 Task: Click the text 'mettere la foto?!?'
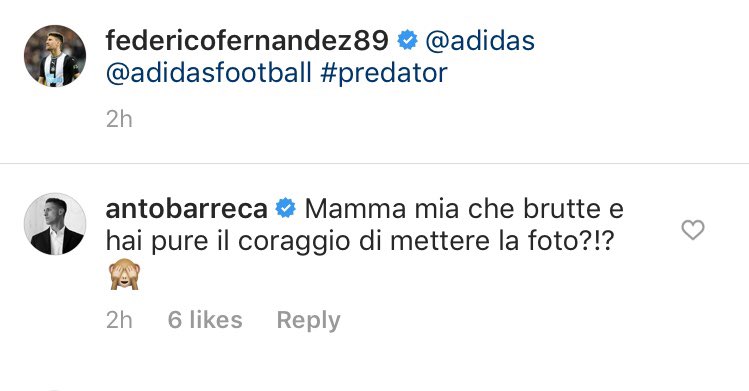click(x=502, y=241)
